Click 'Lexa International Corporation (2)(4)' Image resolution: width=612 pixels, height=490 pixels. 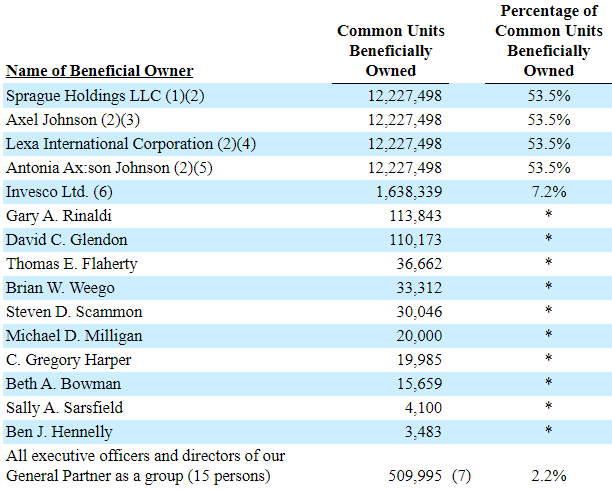pyautogui.click(x=131, y=144)
